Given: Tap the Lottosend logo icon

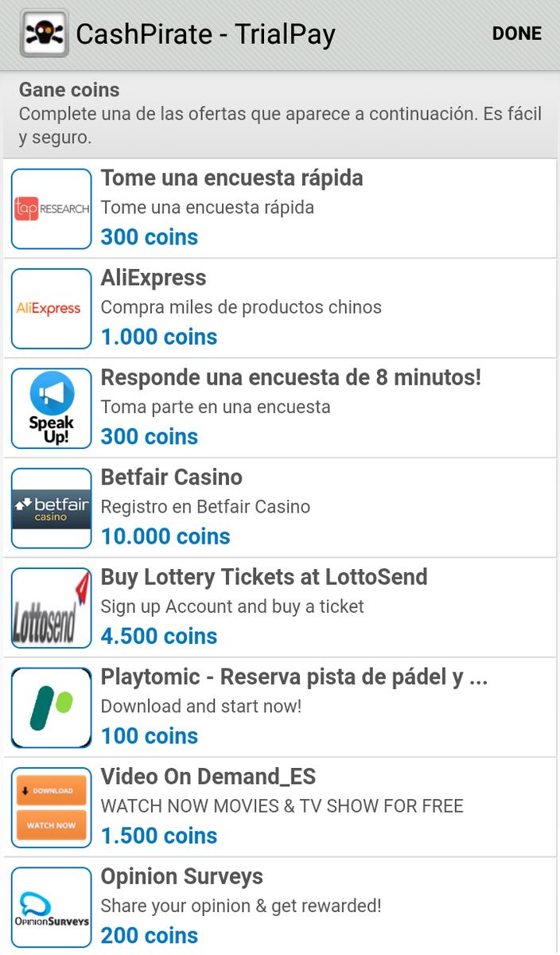Looking at the screenshot, I should 52,608.
